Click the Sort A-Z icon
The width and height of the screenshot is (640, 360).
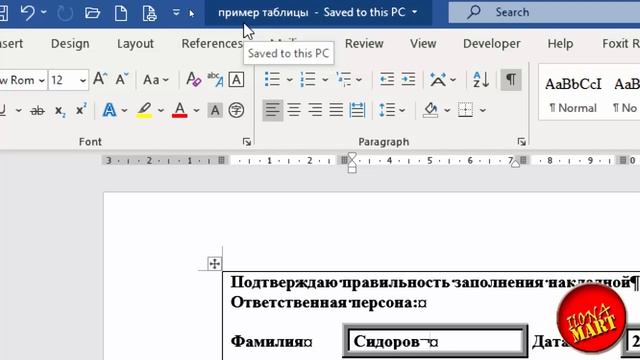(481, 79)
